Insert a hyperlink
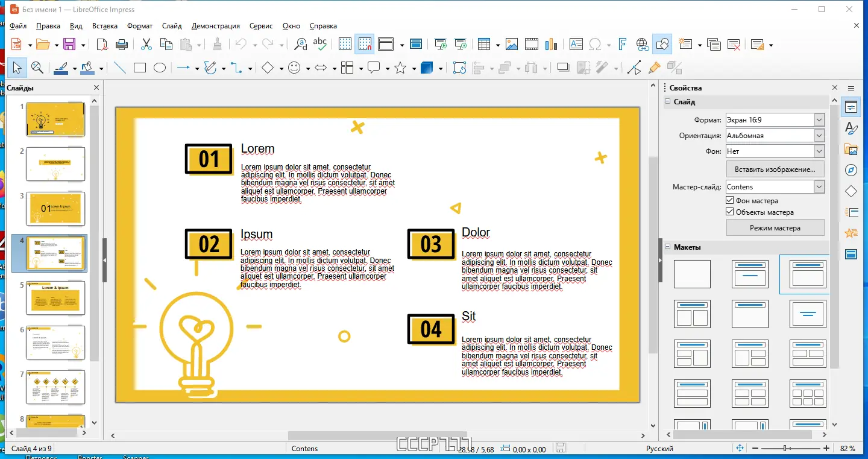Screen dimensions: 868x459 643,44
